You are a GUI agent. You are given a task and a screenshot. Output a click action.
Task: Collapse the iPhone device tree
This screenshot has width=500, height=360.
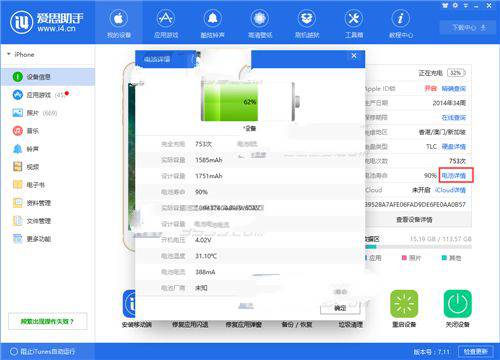click(x=9, y=54)
